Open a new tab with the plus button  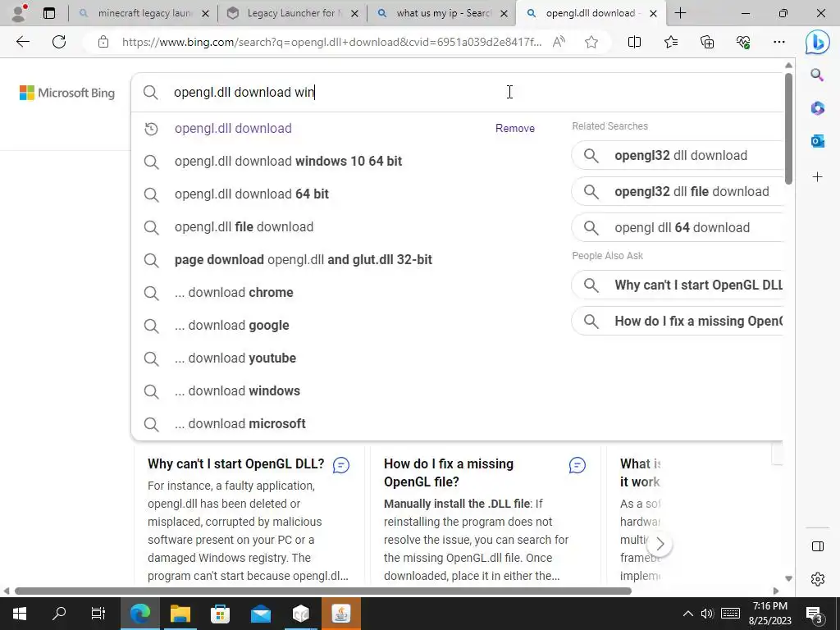(x=680, y=13)
